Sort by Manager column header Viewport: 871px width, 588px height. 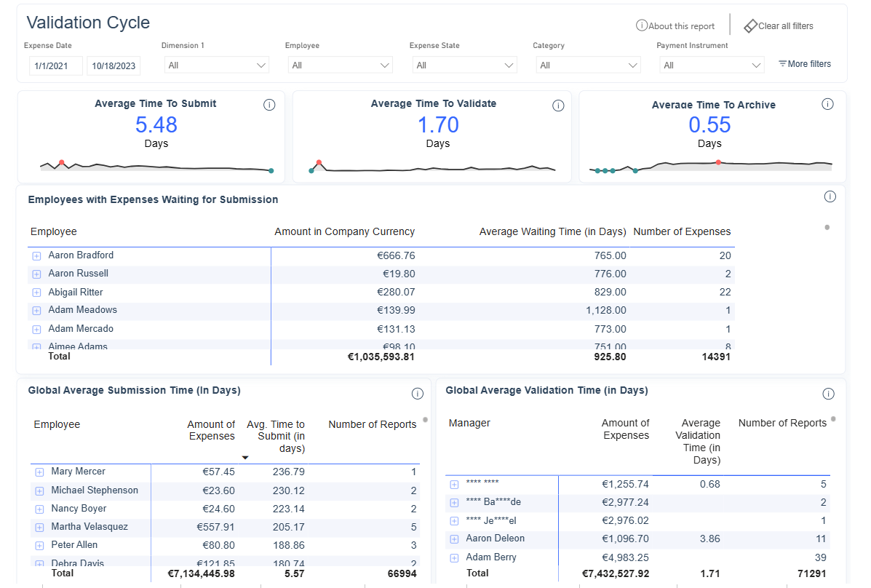[469, 423]
